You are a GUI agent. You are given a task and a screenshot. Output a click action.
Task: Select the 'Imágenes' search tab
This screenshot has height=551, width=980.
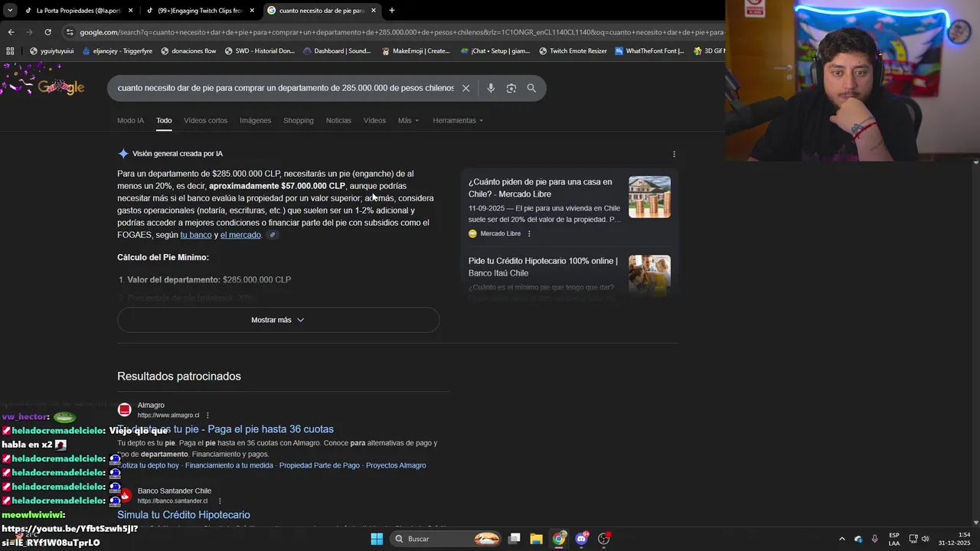pos(255,120)
